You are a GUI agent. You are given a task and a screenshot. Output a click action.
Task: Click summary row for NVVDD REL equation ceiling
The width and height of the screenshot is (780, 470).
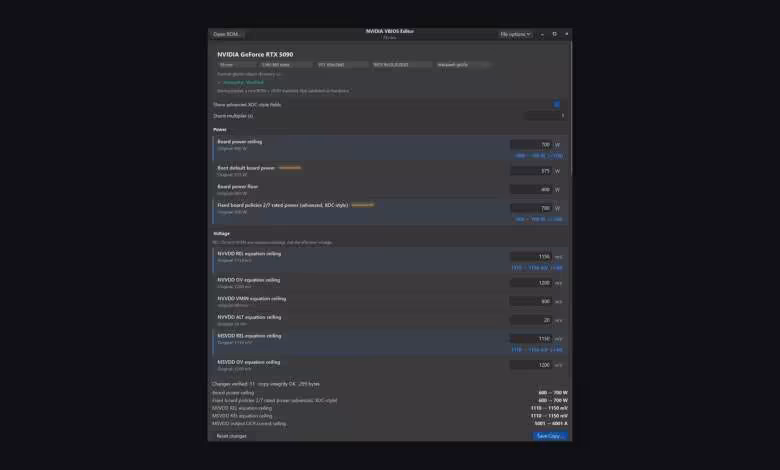click(x=390, y=408)
